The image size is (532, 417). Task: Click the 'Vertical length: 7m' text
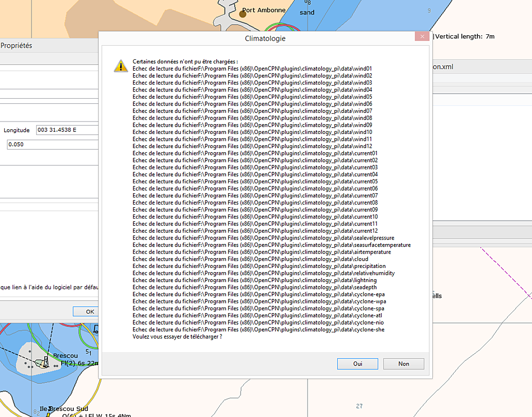click(x=465, y=36)
